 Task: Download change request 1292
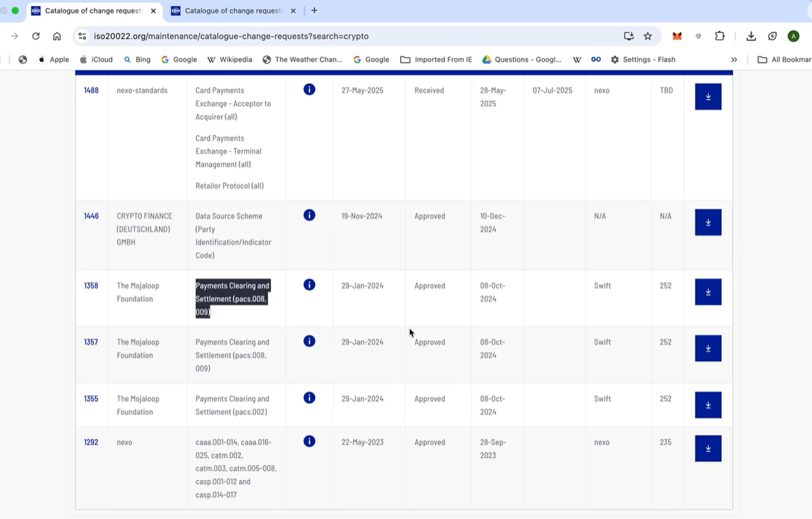(708, 449)
